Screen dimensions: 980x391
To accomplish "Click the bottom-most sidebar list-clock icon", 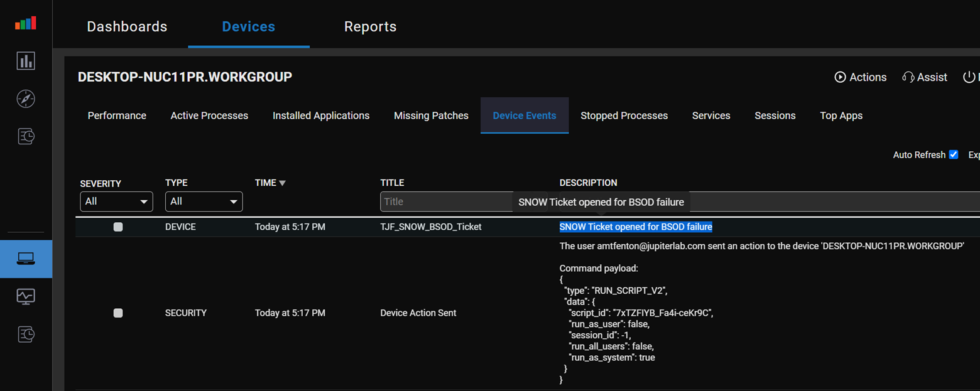I will pos(26,335).
